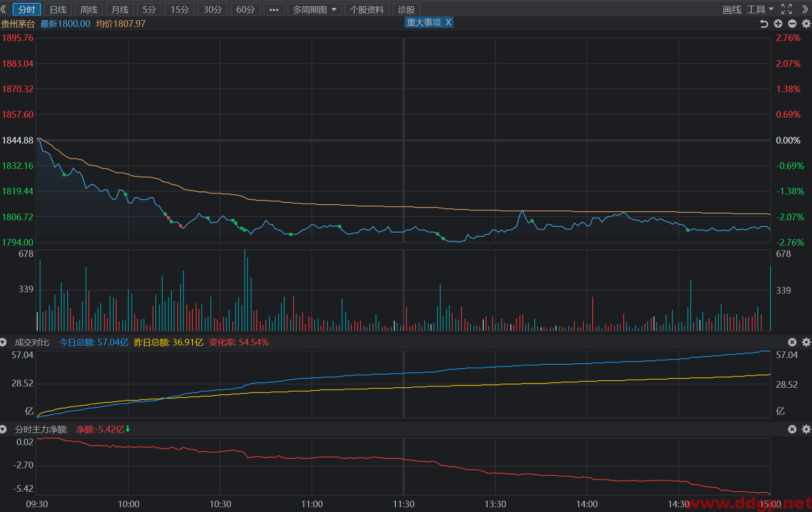The width and height of the screenshot is (812, 512).
Task: Switch to the 日线 tab
Action: click(x=58, y=9)
